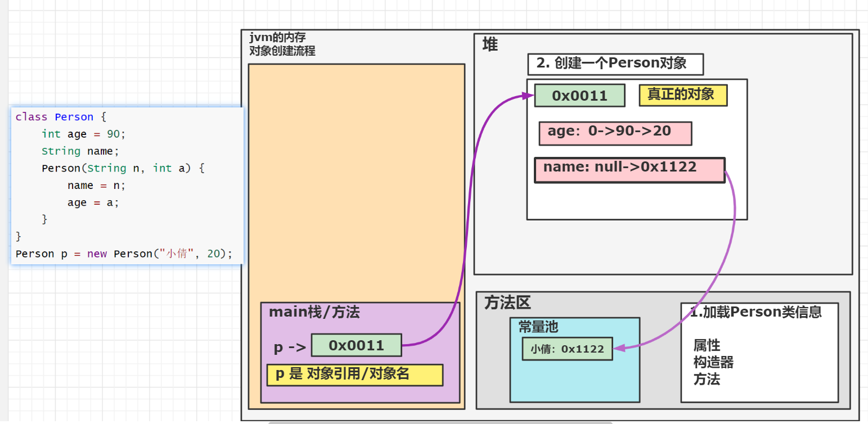
Task: Select the 'jvm的内存' title text
Action: [x=277, y=38]
